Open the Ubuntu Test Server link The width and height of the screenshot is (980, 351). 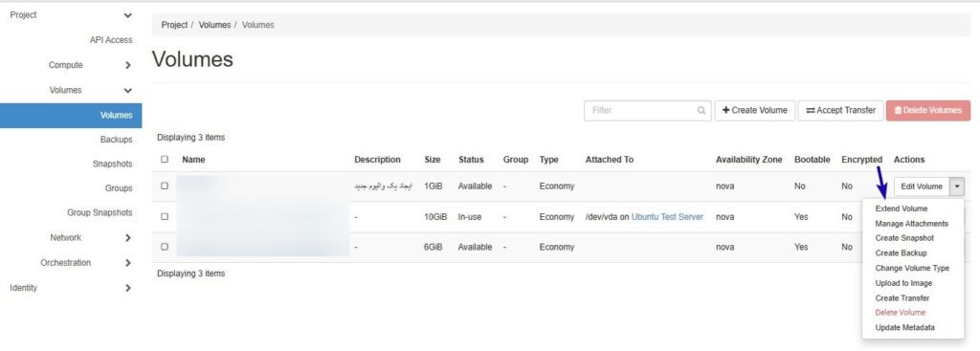coord(667,217)
